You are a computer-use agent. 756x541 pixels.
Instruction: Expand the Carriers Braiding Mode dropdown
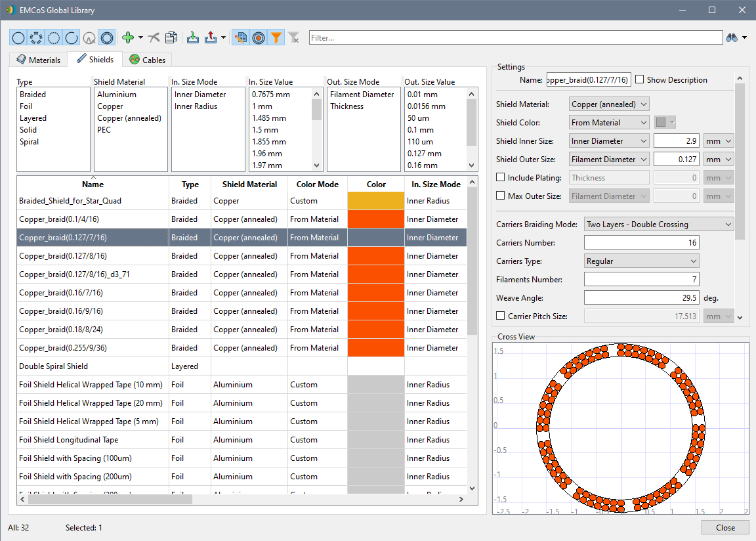click(x=659, y=225)
